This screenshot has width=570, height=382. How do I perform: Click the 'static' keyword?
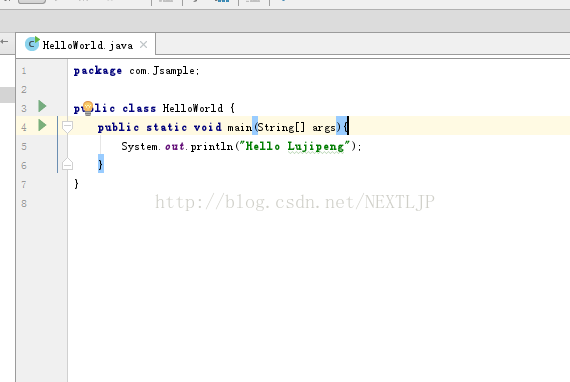166,127
